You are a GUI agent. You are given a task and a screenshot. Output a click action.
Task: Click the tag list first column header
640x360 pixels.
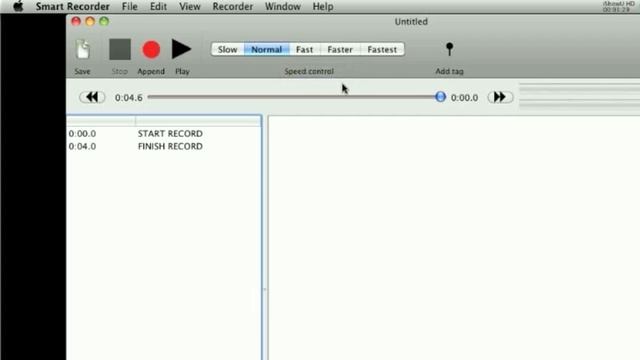click(x=101, y=121)
